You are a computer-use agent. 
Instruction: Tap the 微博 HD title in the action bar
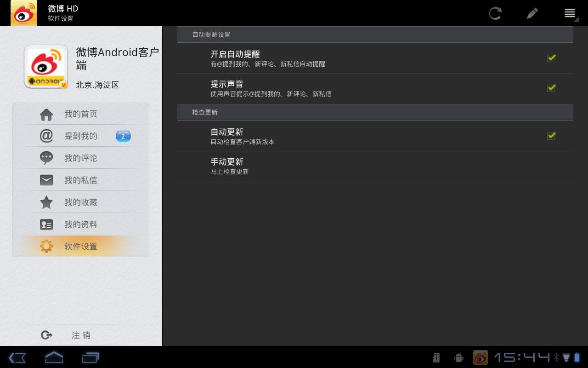[63, 8]
